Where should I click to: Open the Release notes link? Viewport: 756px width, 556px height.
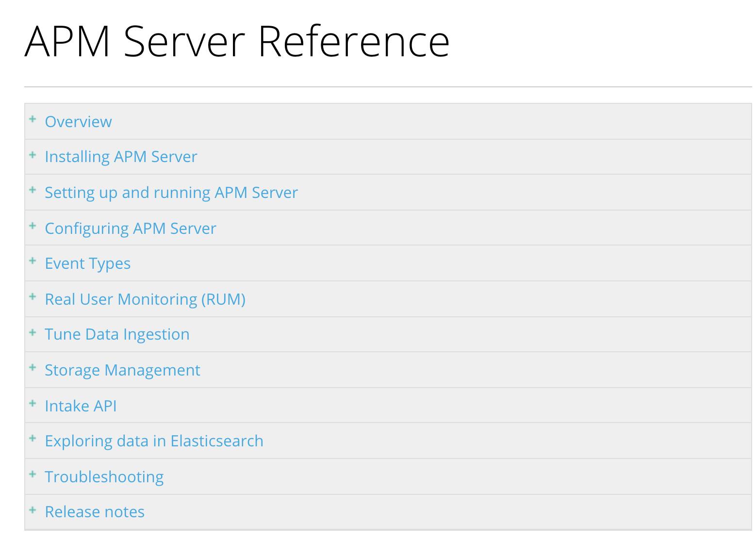pyautogui.click(x=95, y=512)
